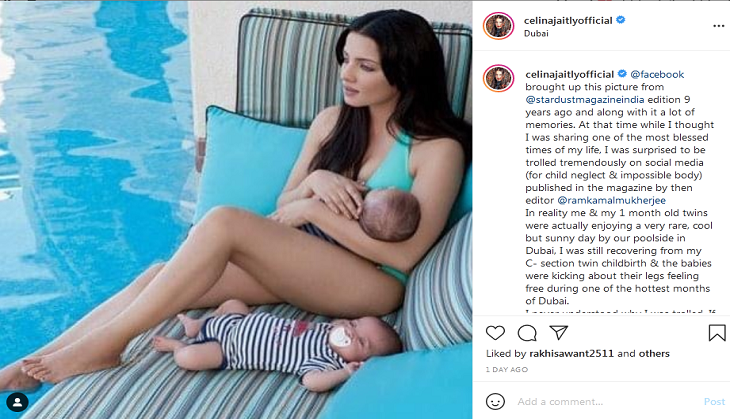Open @facebook mention in caption
The height and width of the screenshot is (419, 730).
[x=657, y=74]
